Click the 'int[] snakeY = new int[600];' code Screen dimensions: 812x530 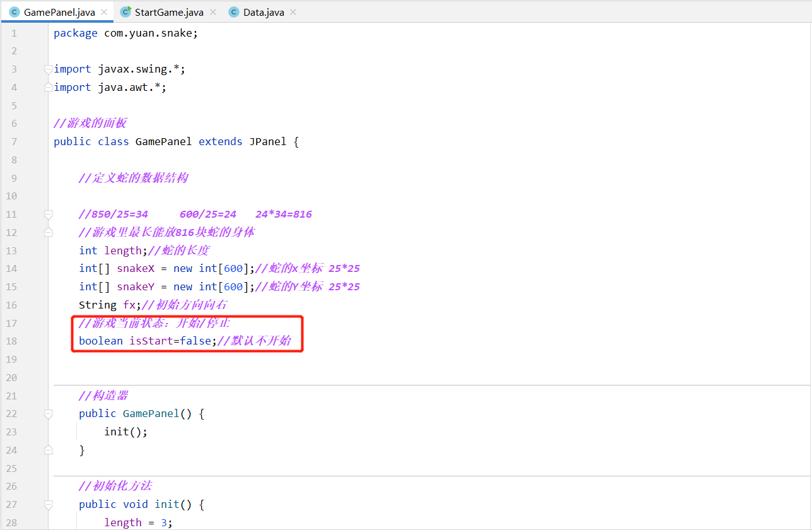tap(167, 286)
